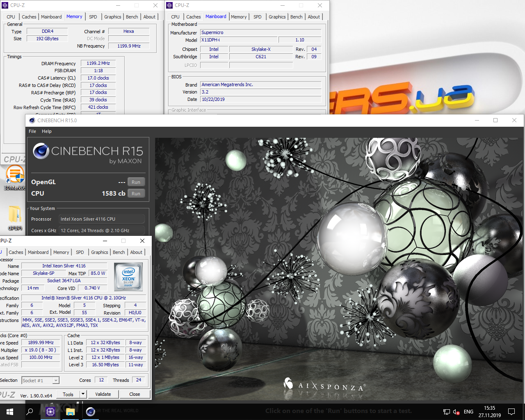Open About tab in bottom CPU-Z window

137,252
